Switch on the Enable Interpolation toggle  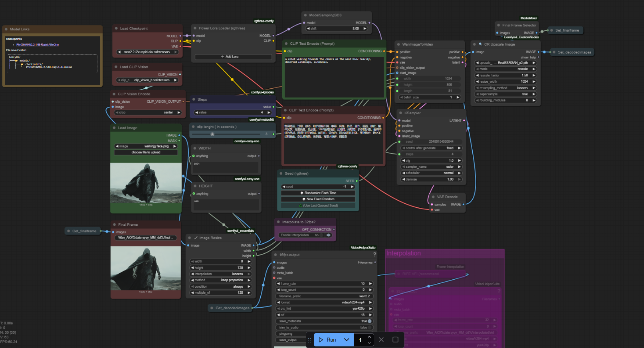pyautogui.click(x=321, y=235)
